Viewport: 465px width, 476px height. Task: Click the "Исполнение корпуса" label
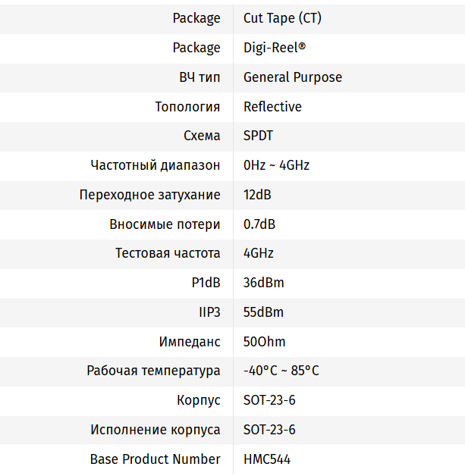[156, 430]
